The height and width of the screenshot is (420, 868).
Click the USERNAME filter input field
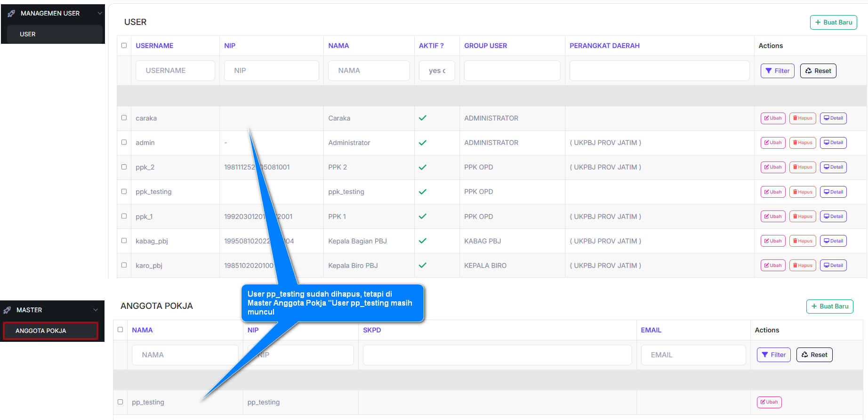(175, 71)
